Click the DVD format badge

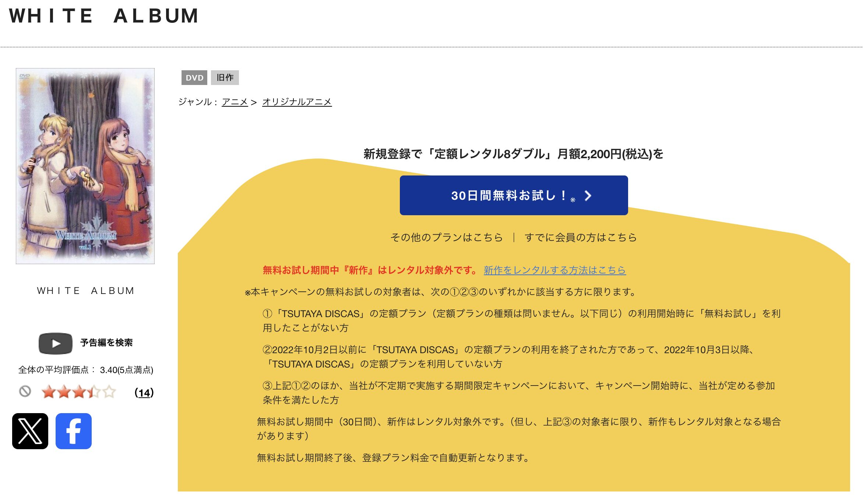(194, 78)
